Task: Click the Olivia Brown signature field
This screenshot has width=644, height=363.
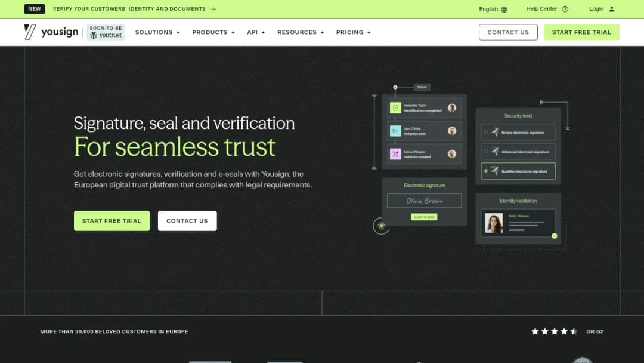Action: (425, 201)
